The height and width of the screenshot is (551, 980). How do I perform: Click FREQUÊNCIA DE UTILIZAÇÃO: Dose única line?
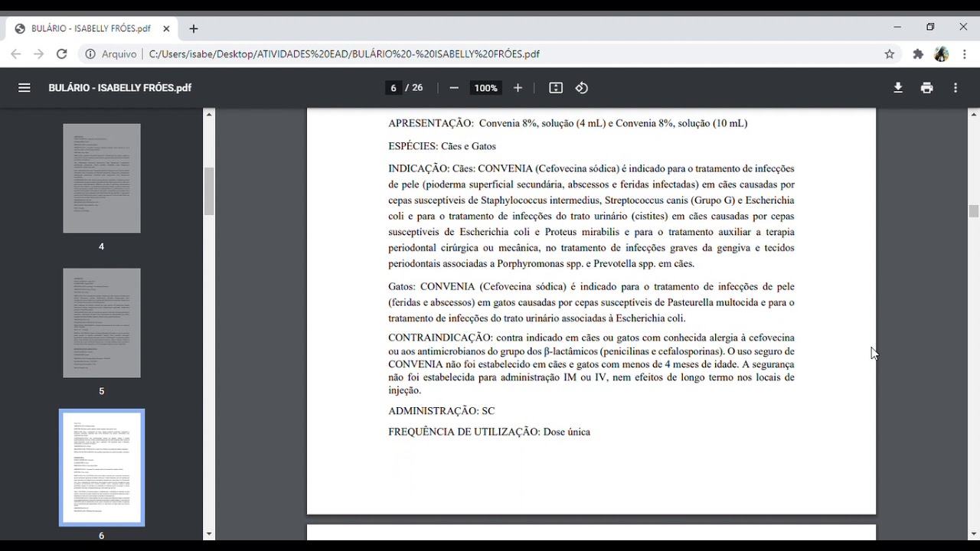(489, 432)
